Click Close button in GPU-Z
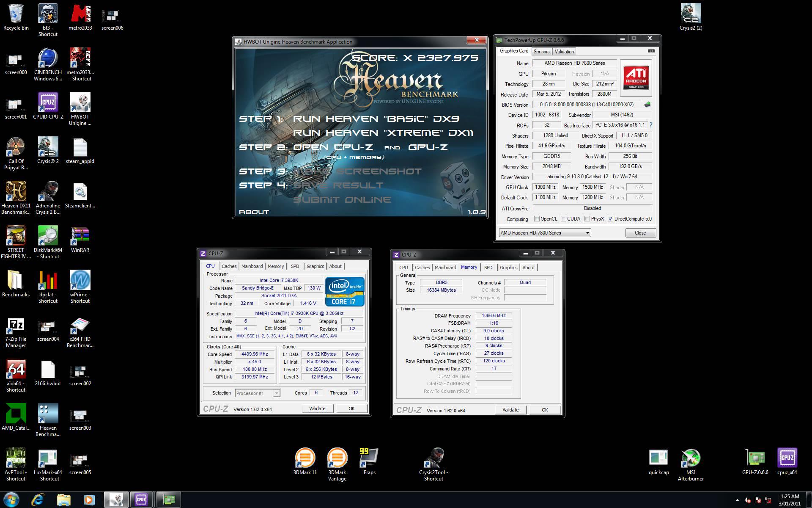The height and width of the screenshot is (508, 812). (x=640, y=233)
